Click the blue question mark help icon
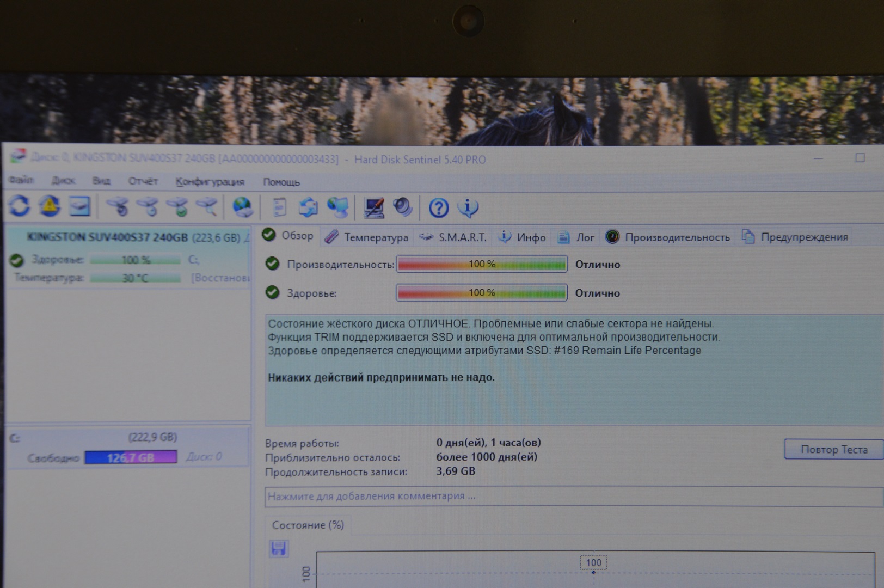The image size is (884, 588). point(439,207)
